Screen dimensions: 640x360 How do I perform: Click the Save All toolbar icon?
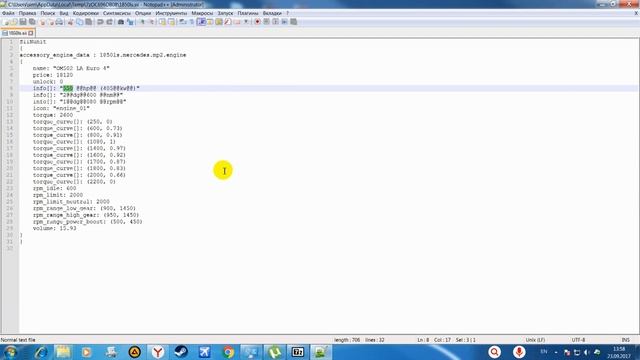tap(32, 22)
